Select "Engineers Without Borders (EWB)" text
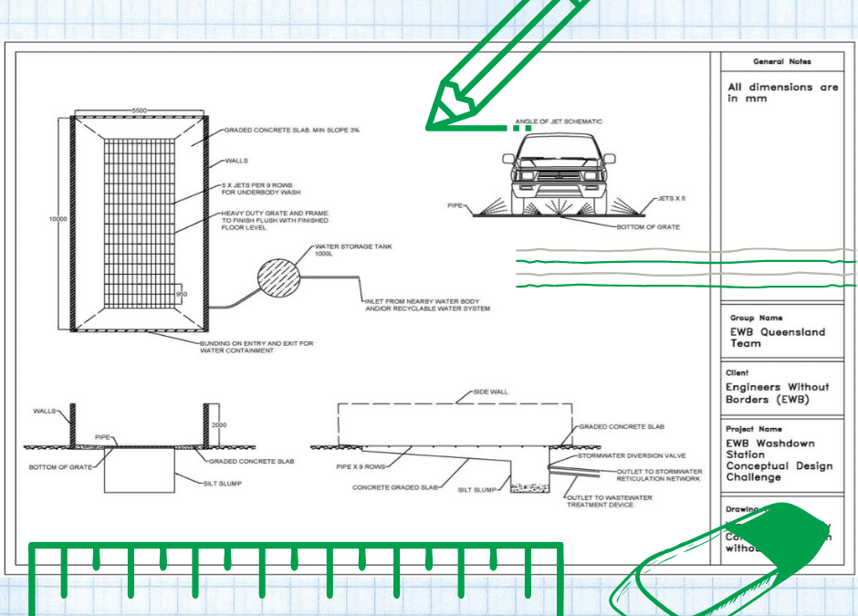The height and width of the screenshot is (616, 858). click(778, 393)
